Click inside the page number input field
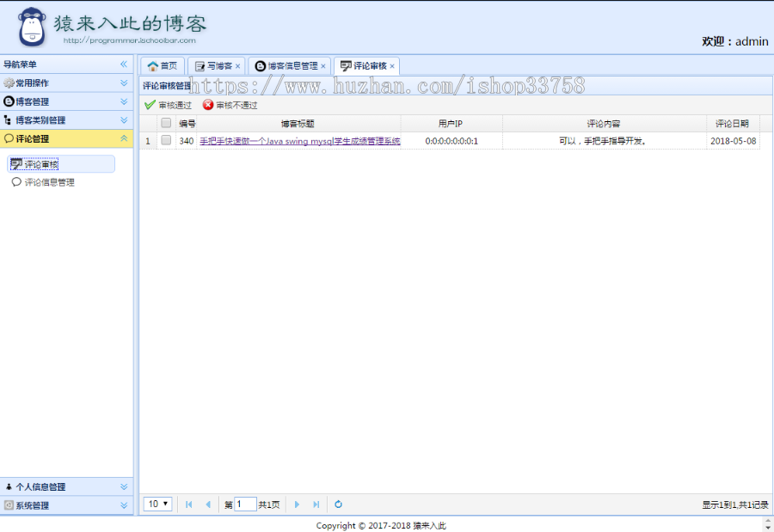Screen dimensions: 774x532 coord(247,504)
